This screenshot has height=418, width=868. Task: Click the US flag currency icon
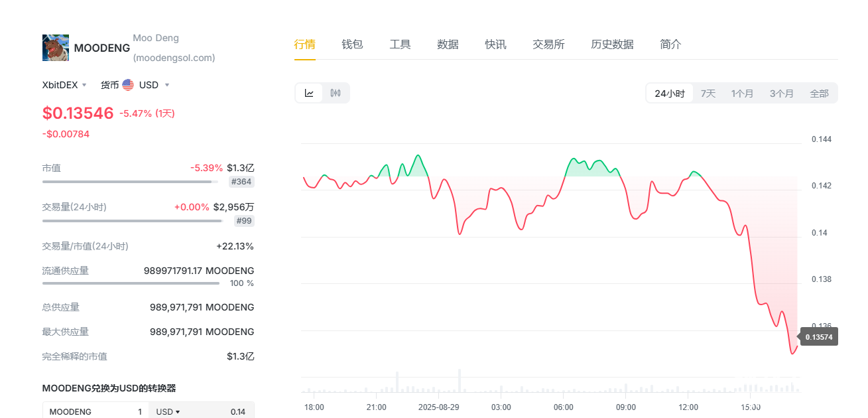pyautogui.click(x=128, y=85)
